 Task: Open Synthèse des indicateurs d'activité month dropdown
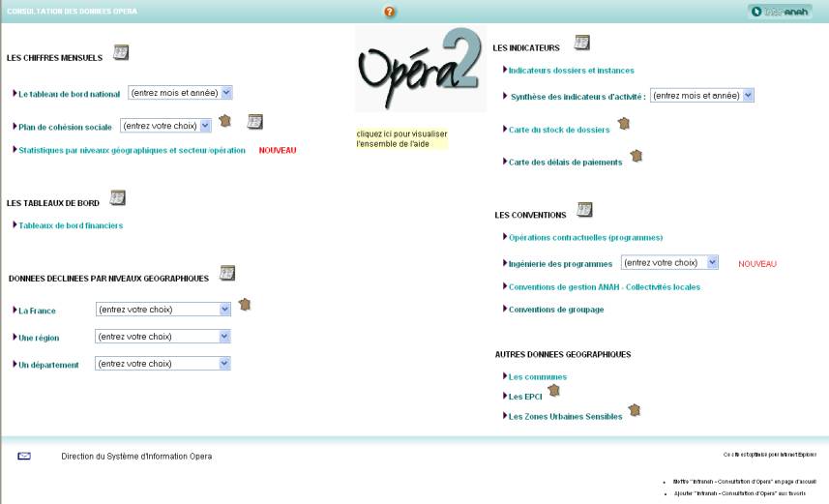(701, 96)
